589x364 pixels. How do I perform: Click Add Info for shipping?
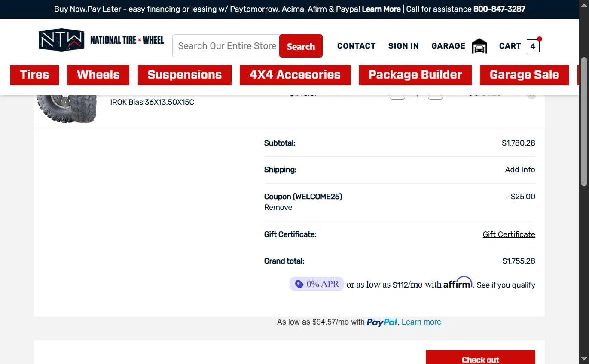click(520, 170)
